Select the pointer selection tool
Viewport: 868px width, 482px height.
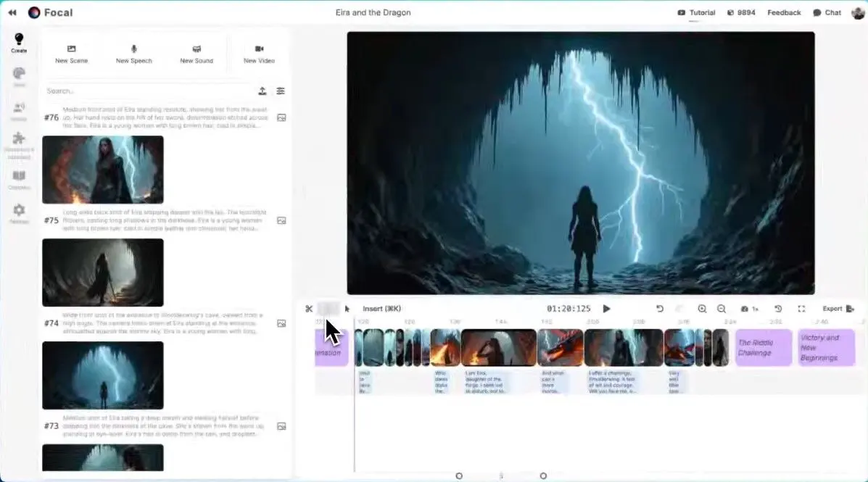[347, 309]
